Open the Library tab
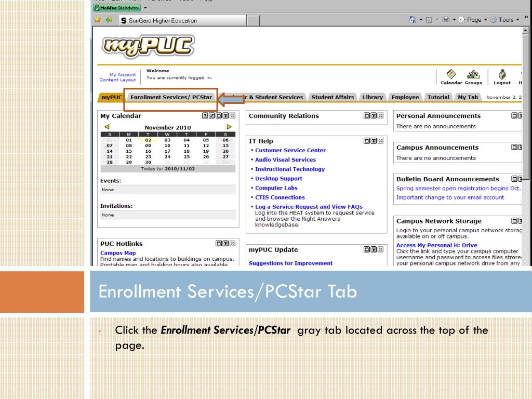532x399 pixels. point(373,97)
